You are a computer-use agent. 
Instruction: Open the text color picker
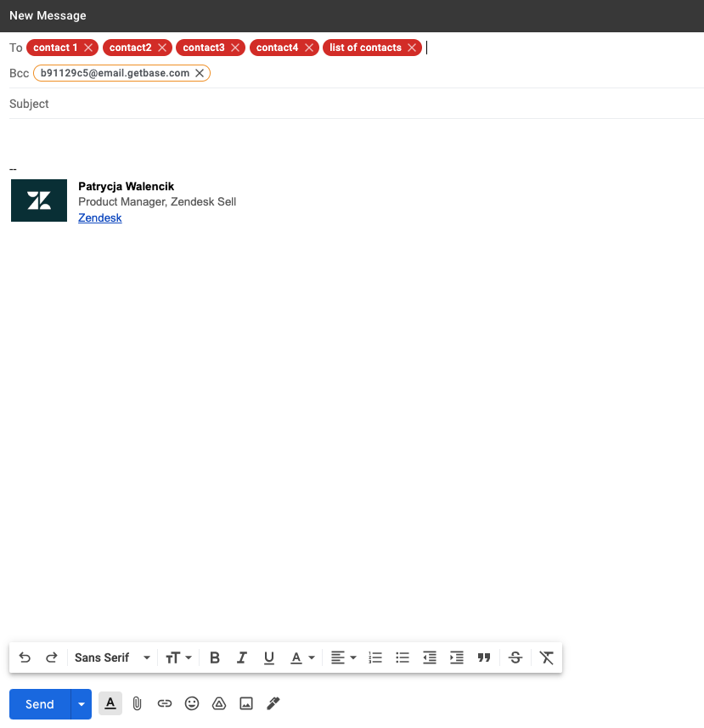(x=302, y=657)
